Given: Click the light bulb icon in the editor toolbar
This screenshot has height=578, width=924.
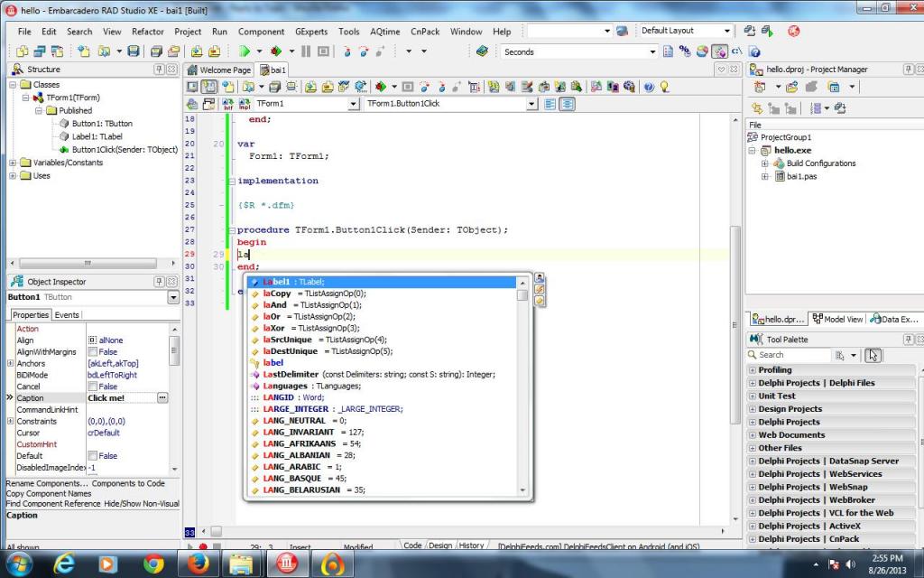Looking at the screenshot, I should (x=664, y=87).
